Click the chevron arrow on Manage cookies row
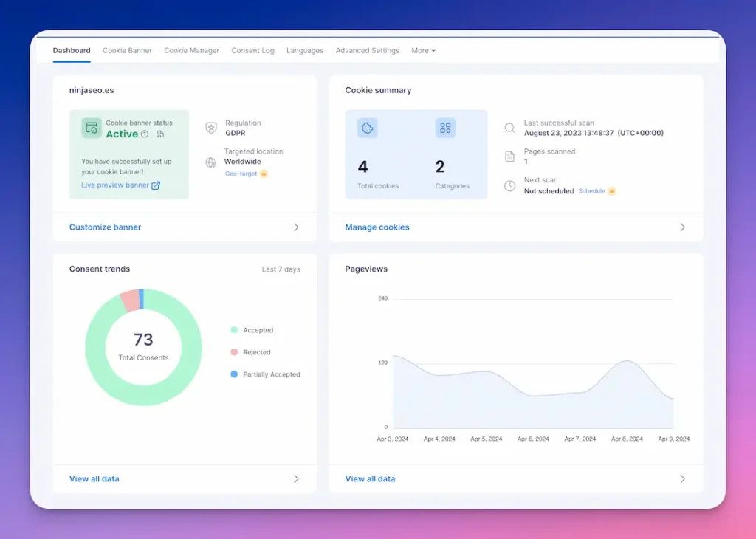The height and width of the screenshot is (539, 756). 682,227
